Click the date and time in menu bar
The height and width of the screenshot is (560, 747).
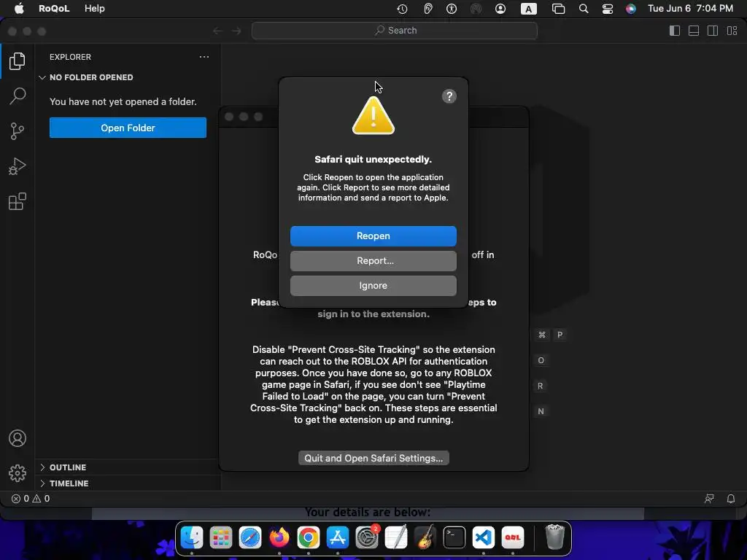690,9
